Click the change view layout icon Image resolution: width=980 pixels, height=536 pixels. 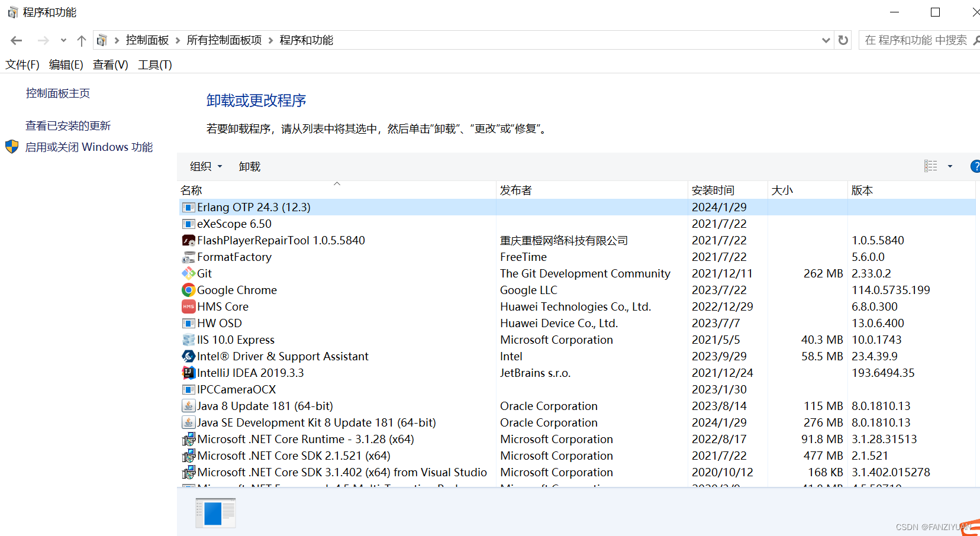tap(931, 166)
